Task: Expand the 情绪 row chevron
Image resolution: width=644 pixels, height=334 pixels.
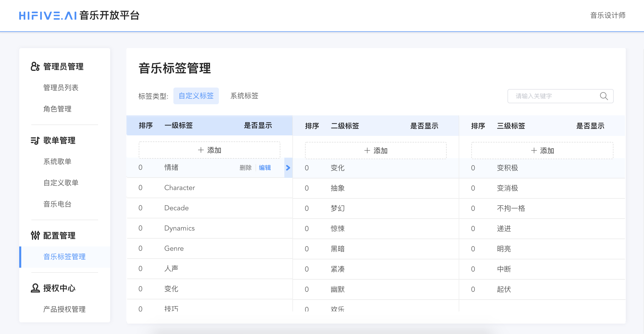Action: coord(288,168)
